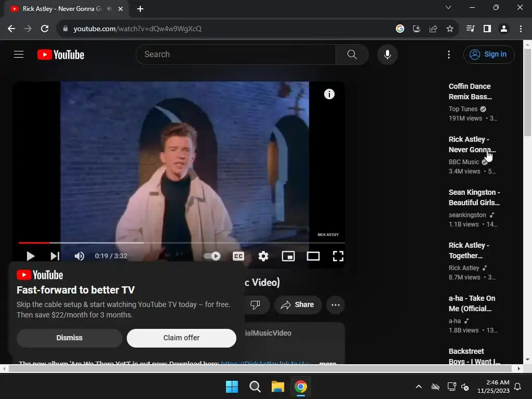Close the Rick Astley tab
Viewport: 532px width, 399px height.
pyautogui.click(x=121, y=9)
